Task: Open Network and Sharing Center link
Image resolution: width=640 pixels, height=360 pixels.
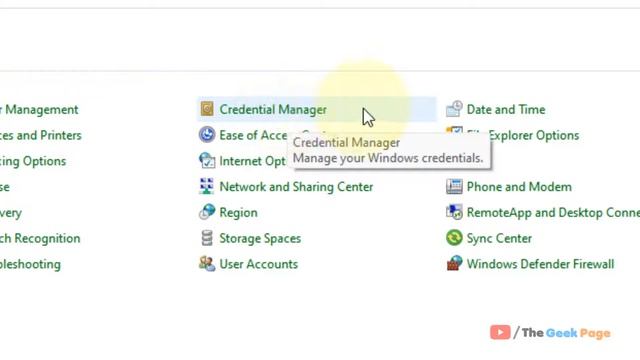Action: point(296,187)
